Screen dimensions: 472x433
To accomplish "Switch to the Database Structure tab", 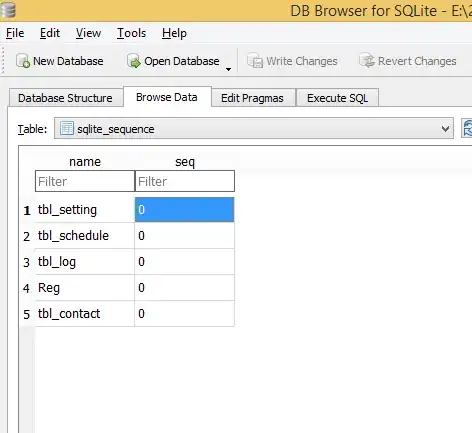I will (65, 98).
